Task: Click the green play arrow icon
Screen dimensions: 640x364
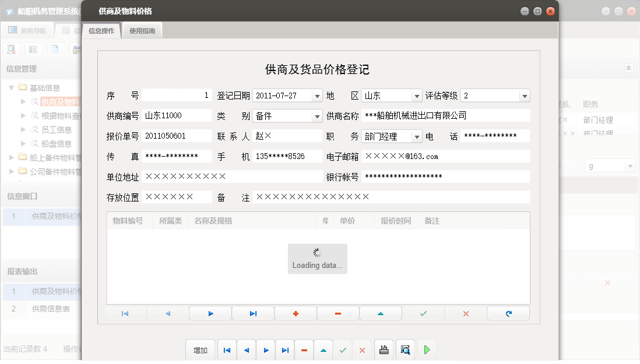Action: pos(427,350)
